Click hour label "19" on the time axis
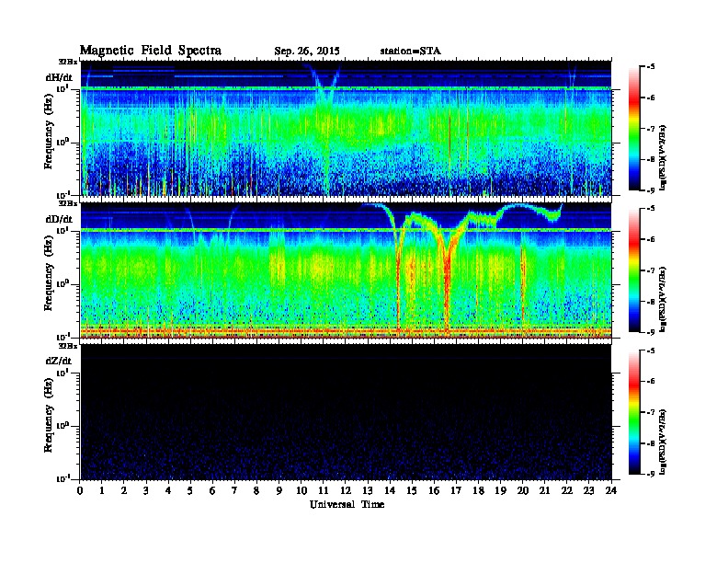728x563 pixels. pos(500,491)
